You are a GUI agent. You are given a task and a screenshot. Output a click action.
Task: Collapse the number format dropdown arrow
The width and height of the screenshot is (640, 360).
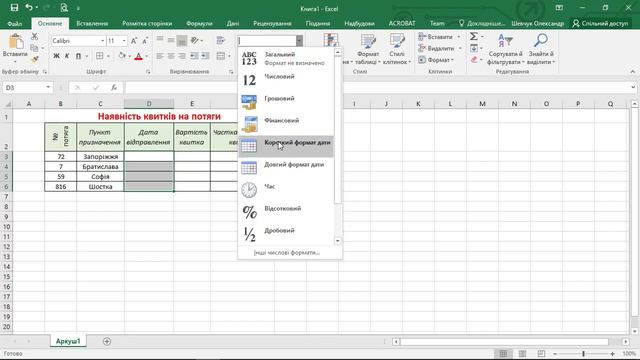[299, 41]
